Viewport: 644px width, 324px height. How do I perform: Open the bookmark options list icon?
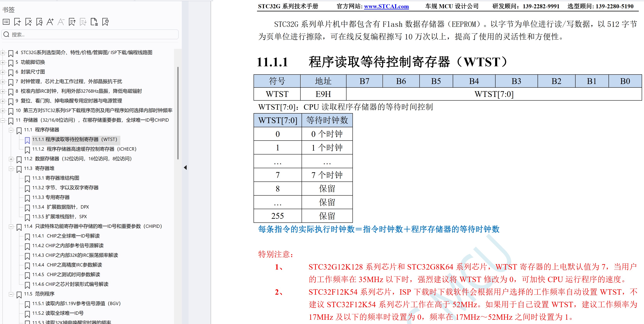6,22
